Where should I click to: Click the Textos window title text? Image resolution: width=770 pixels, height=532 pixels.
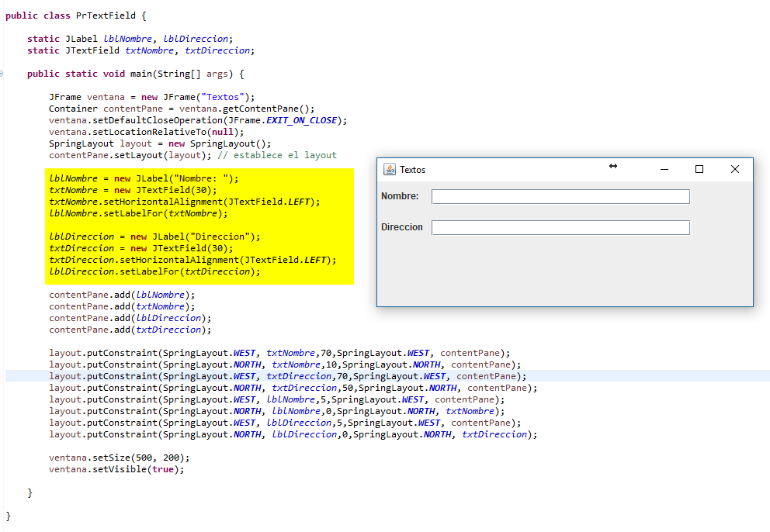tap(413, 170)
